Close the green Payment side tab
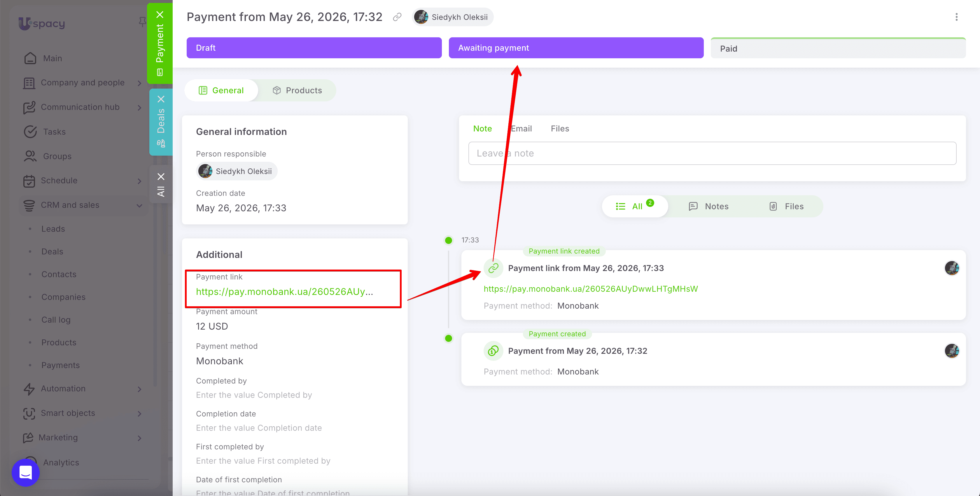 click(160, 15)
